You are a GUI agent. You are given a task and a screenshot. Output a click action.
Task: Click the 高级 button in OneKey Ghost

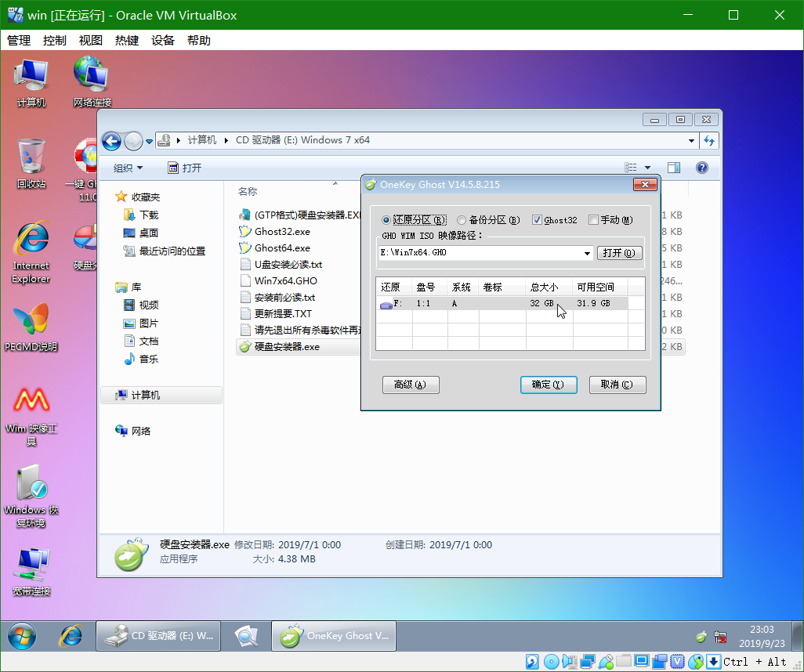(x=411, y=385)
